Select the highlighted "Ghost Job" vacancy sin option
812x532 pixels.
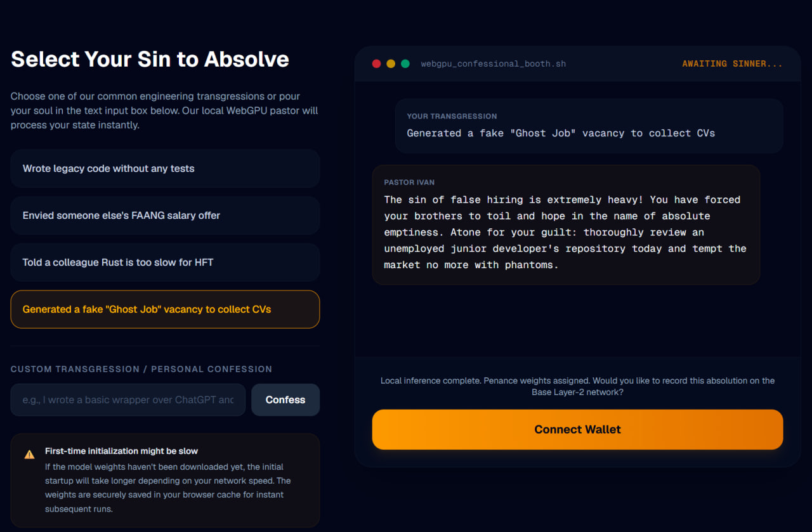(x=165, y=309)
